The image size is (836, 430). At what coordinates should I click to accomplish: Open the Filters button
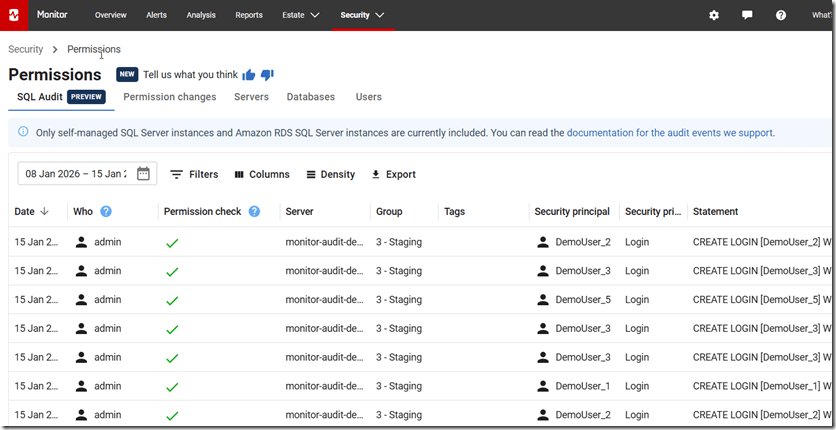point(194,174)
